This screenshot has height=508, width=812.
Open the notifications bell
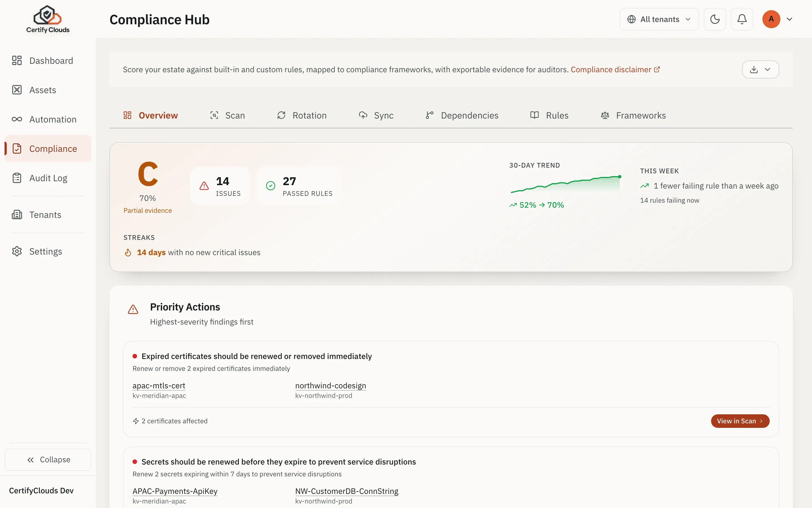tap(742, 19)
